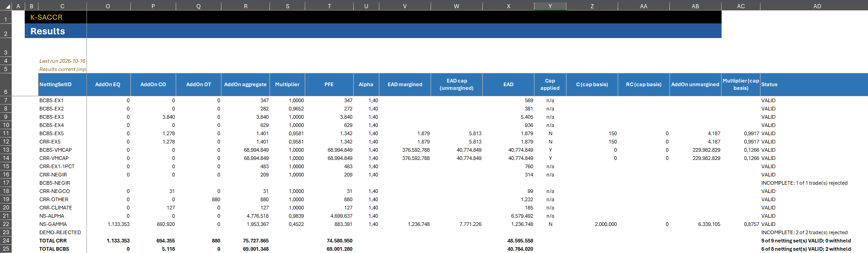Click the Alpha header cell
Viewport: 868px width, 253px height.
click(x=366, y=84)
